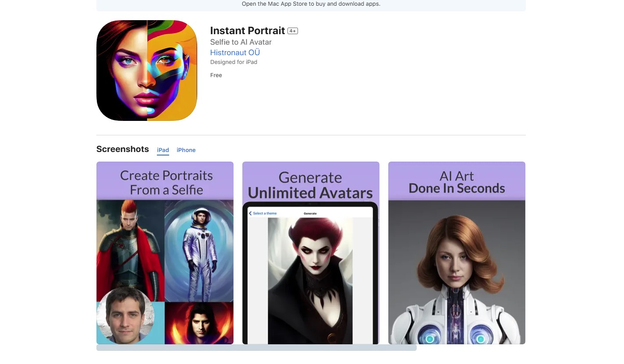
Task: Click the horizontal screenshots scrollbar
Action: (x=256, y=347)
